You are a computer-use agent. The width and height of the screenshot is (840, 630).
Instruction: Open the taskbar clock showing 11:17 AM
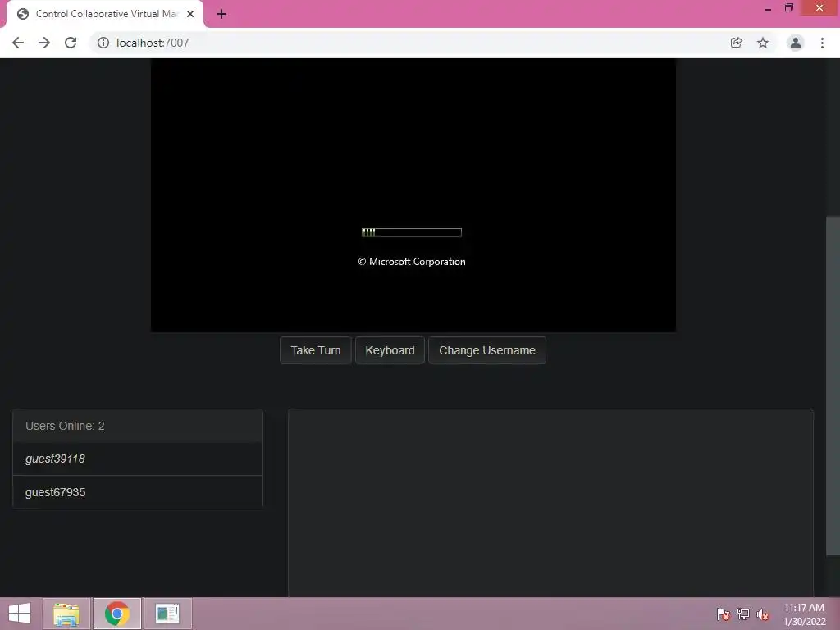click(x=804, y=614)
